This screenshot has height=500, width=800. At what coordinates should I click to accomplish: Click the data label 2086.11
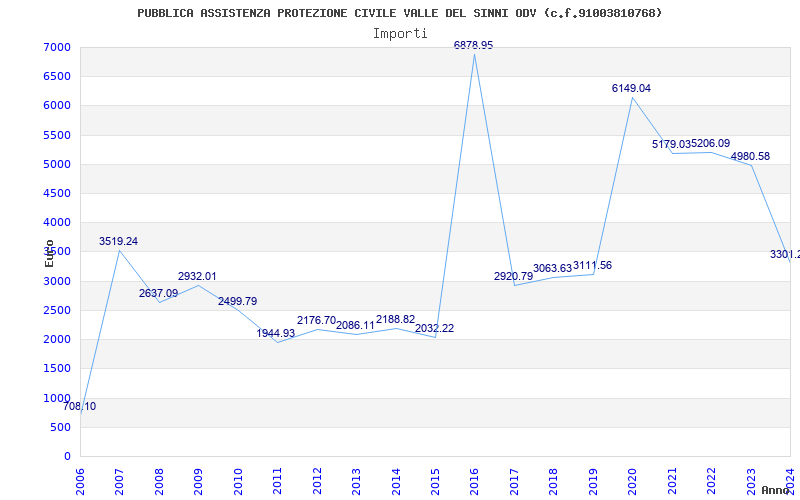[x=355, y=326]
